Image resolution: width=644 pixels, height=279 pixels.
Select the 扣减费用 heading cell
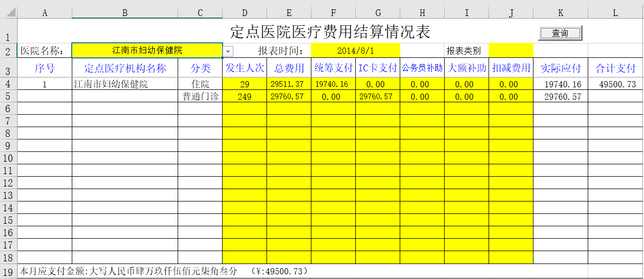click(511, 68)
